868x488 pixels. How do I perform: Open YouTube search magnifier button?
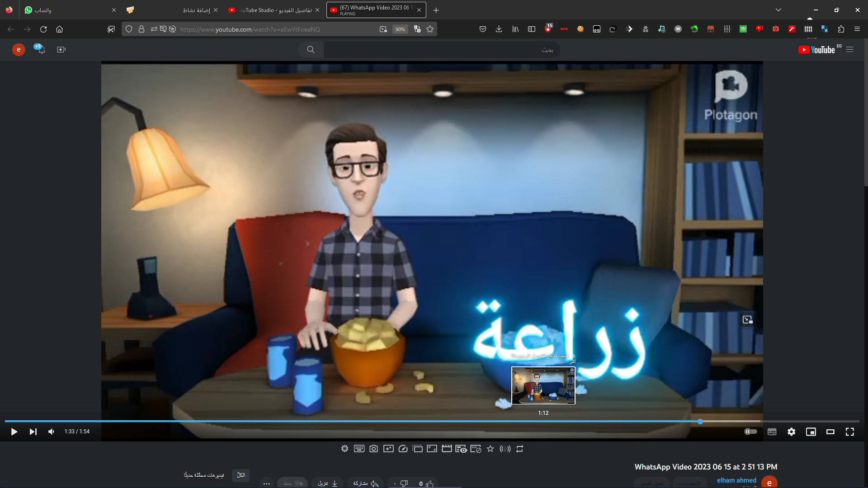[311, 50]
